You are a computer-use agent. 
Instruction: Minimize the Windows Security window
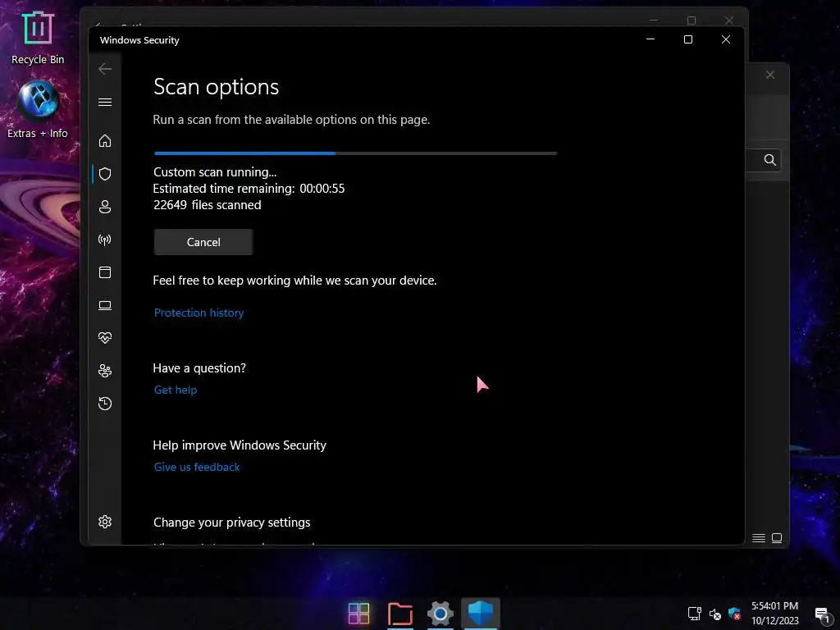click(651, 39)
